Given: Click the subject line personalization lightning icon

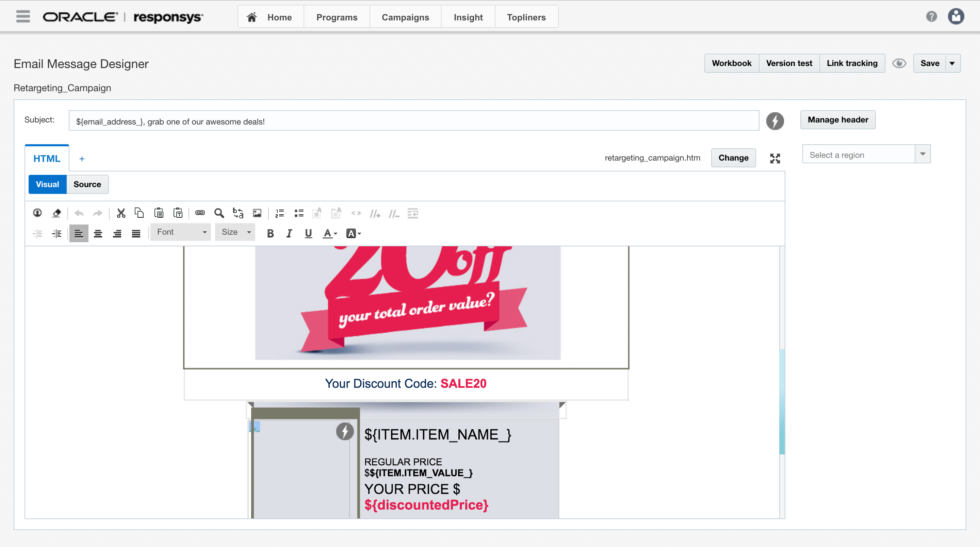Looking at the screenshot, I should point(774,121).
